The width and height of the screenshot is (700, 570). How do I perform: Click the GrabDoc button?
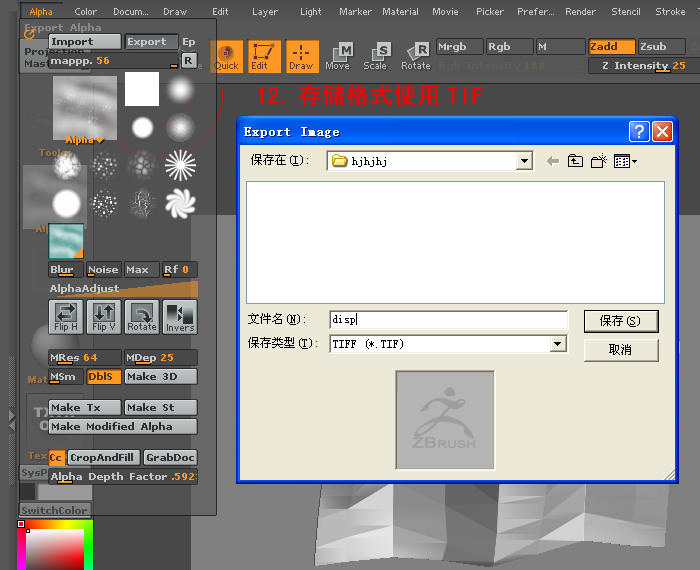pos(170,458)
